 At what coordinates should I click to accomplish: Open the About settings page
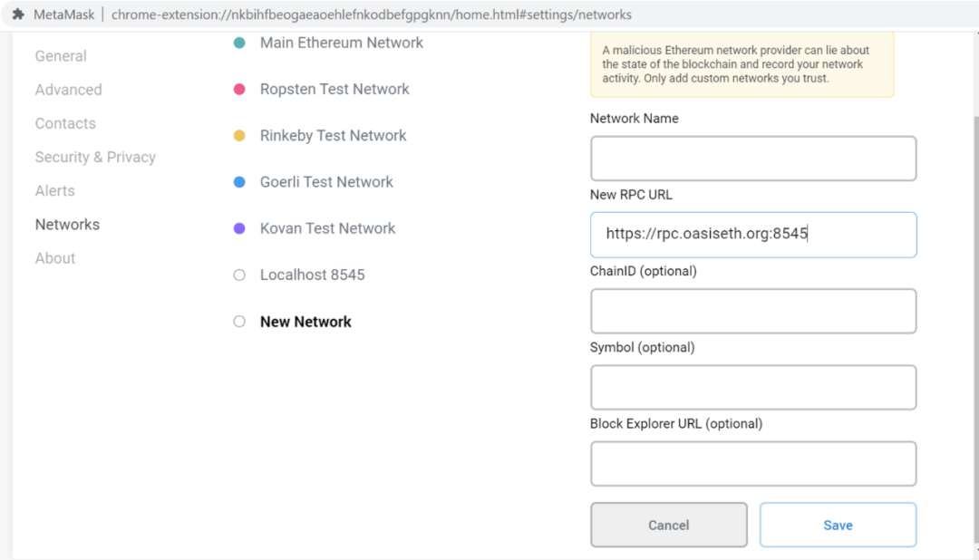(x=55, y=258)
